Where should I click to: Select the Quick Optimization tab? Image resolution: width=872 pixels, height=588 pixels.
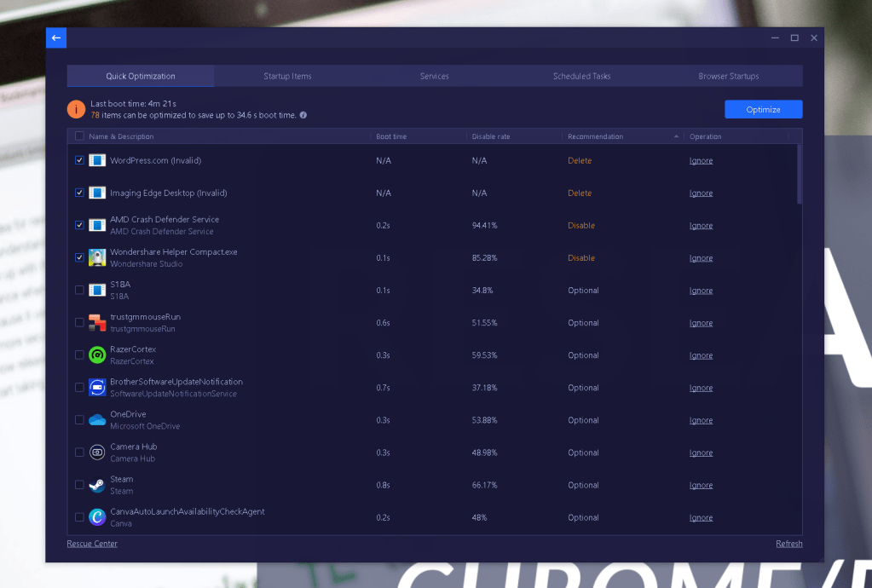tap(141, 76)
